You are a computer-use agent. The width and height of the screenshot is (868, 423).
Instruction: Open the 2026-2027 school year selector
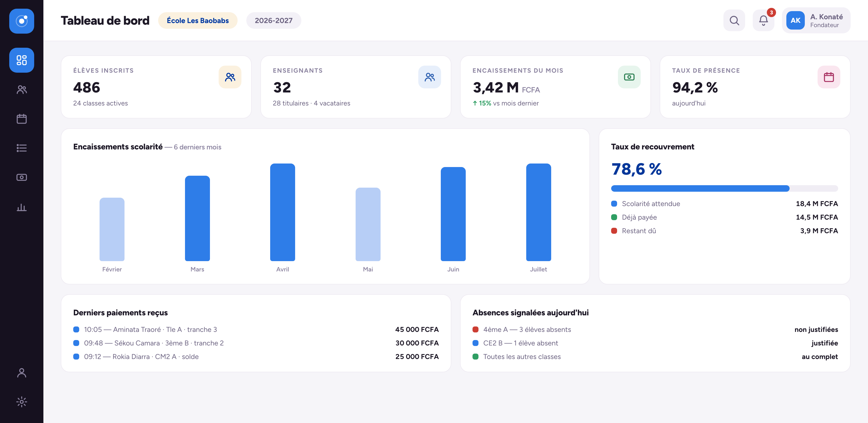(274, 21)
